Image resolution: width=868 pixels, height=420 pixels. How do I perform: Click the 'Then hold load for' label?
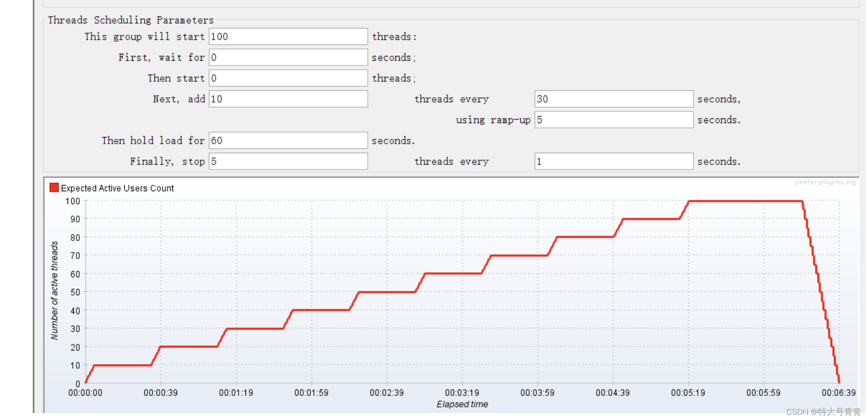(153, 141)
